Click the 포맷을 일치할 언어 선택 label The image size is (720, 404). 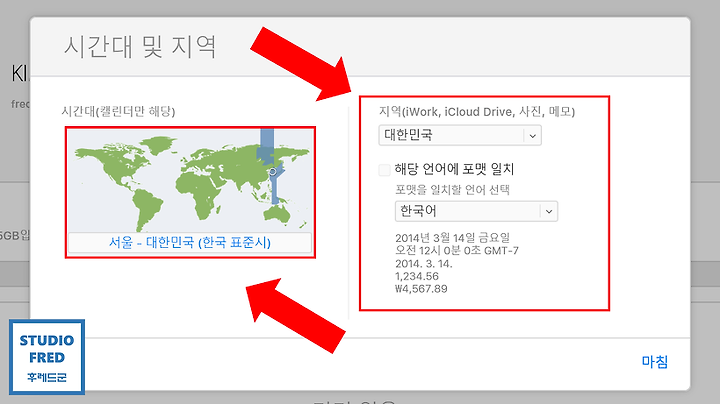(452, 190)
